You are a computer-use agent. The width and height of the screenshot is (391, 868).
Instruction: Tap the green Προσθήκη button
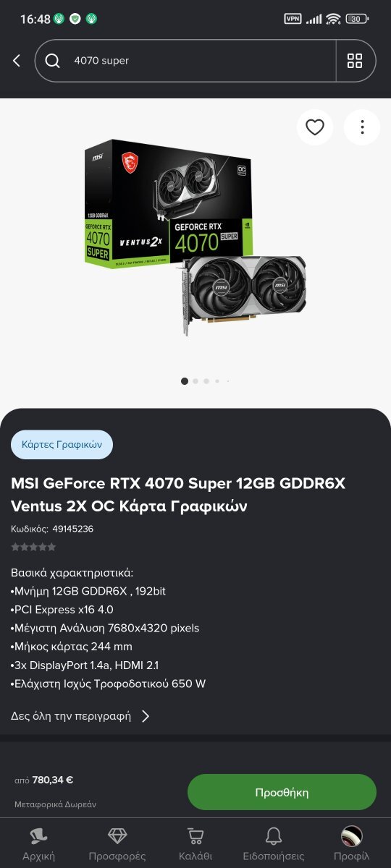point(282,792)
